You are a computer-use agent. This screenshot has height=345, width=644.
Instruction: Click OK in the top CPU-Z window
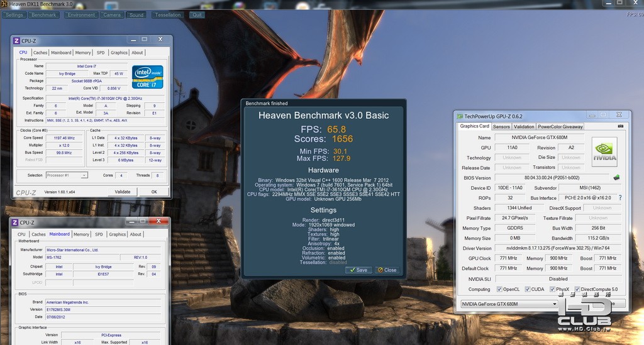tap(154, 192)
